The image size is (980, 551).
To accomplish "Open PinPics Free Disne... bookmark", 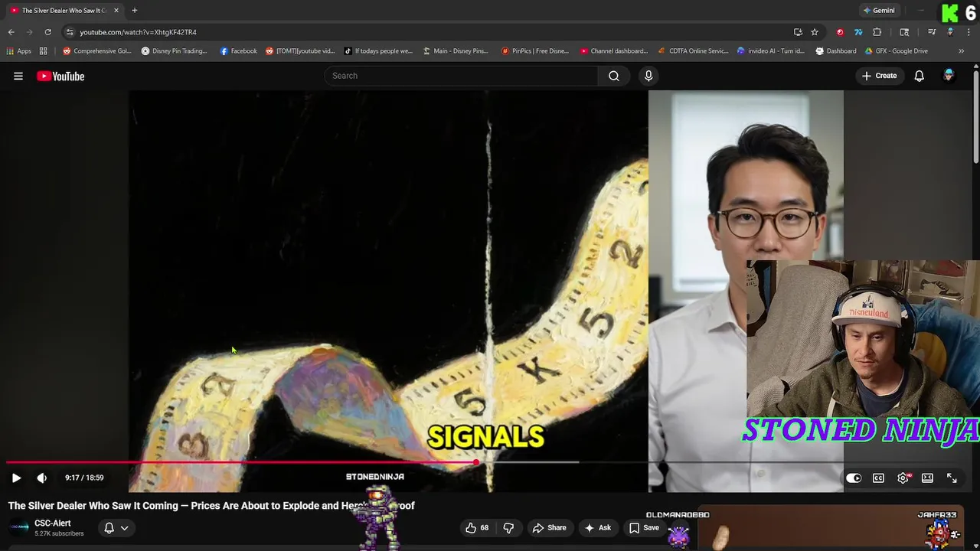I will pos(535,51).
